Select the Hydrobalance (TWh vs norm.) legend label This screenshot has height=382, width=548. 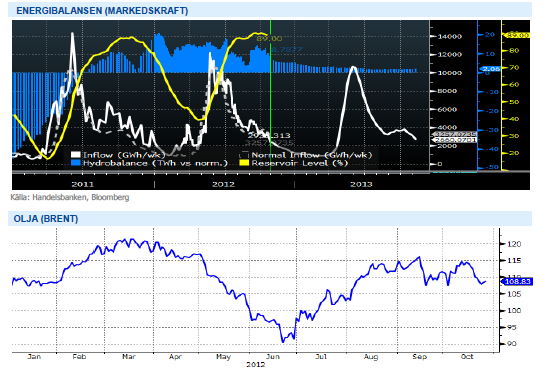coord(155,163)
